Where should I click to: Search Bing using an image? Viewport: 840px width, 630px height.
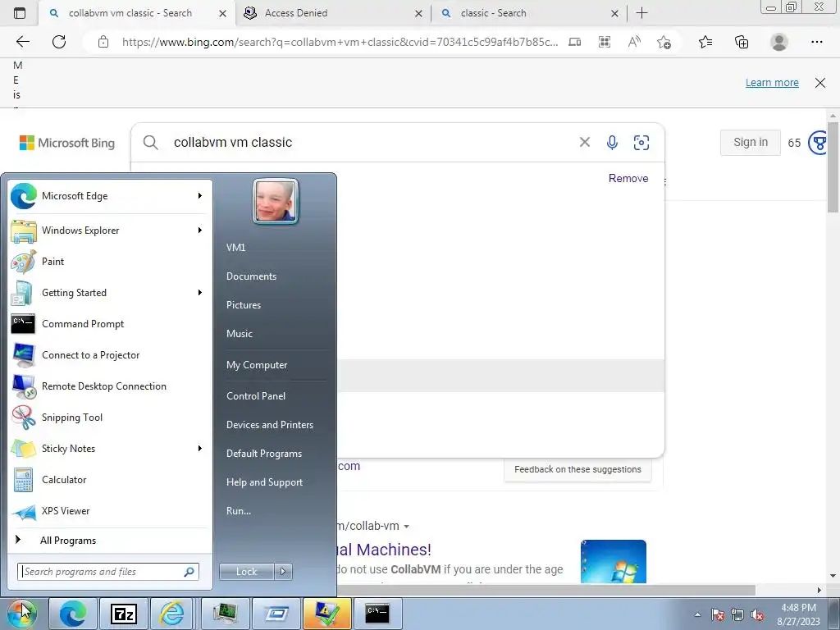click(x=641, y=142)
